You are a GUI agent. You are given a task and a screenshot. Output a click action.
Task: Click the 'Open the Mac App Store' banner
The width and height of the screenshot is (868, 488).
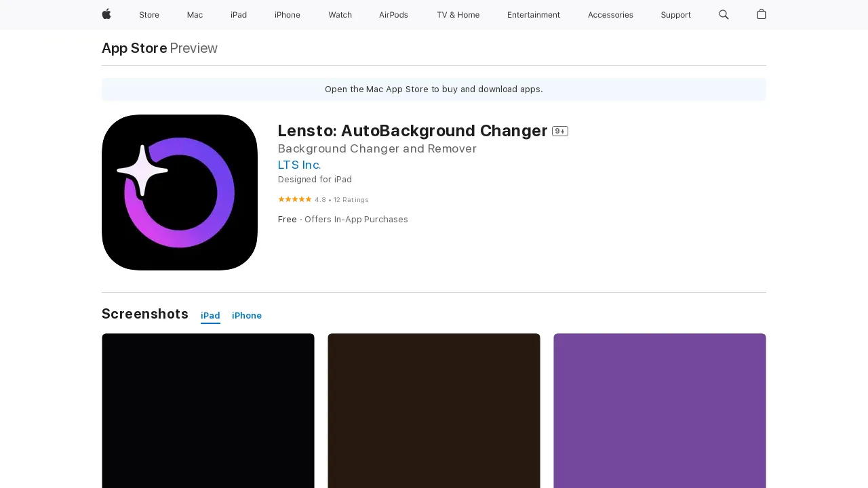(x=434, y=89)
